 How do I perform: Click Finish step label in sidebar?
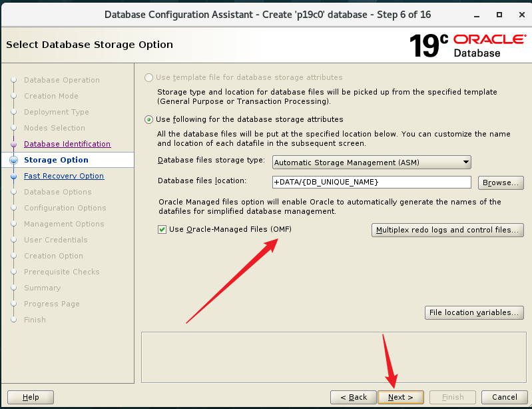click(35, 320)
